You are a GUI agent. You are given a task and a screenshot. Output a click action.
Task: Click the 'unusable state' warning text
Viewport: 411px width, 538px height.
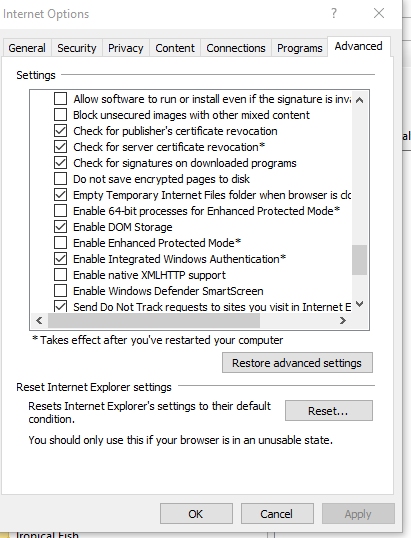tap(180, 440)
